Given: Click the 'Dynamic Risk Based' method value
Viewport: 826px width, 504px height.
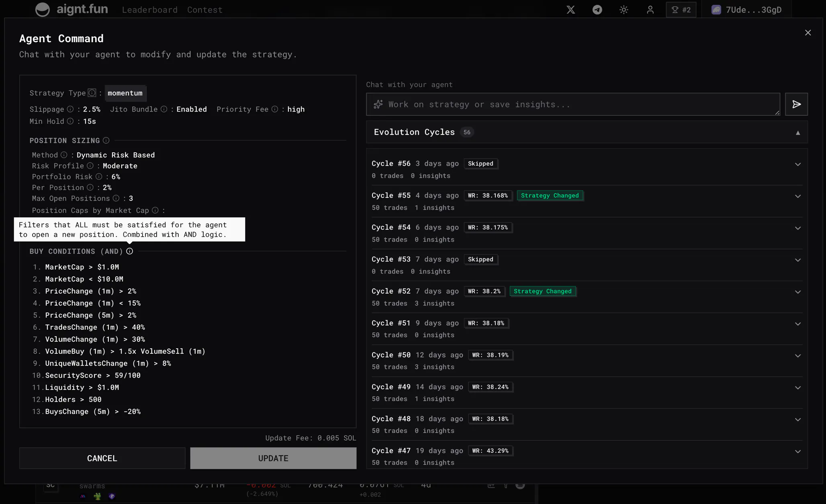Looking at the screenshot, I should click(116, 155).
